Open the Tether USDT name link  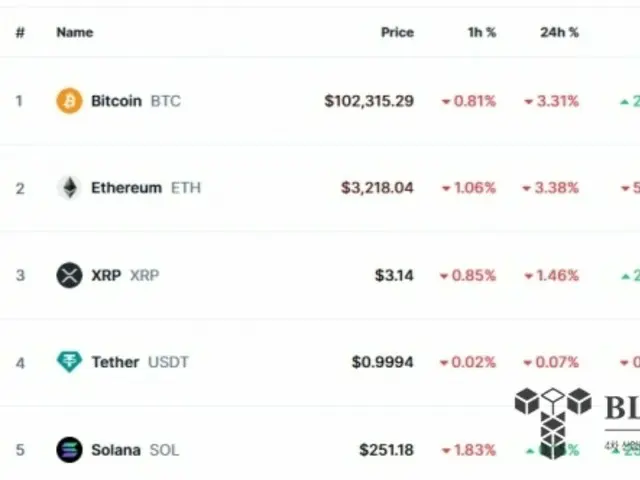(x=140, y=362)
